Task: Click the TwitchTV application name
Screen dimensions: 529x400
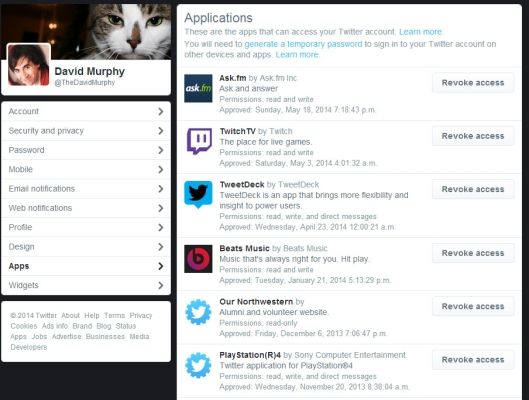Action: coord(238,131)
